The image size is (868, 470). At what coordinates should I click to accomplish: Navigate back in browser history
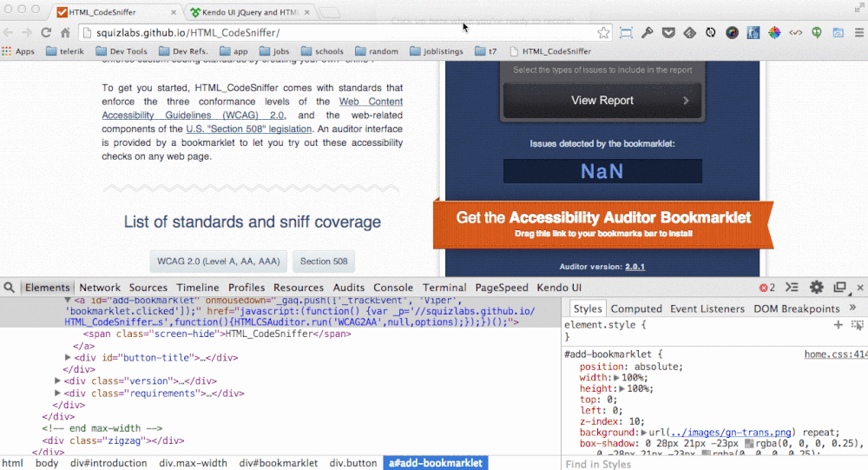[x=9, y=33]
